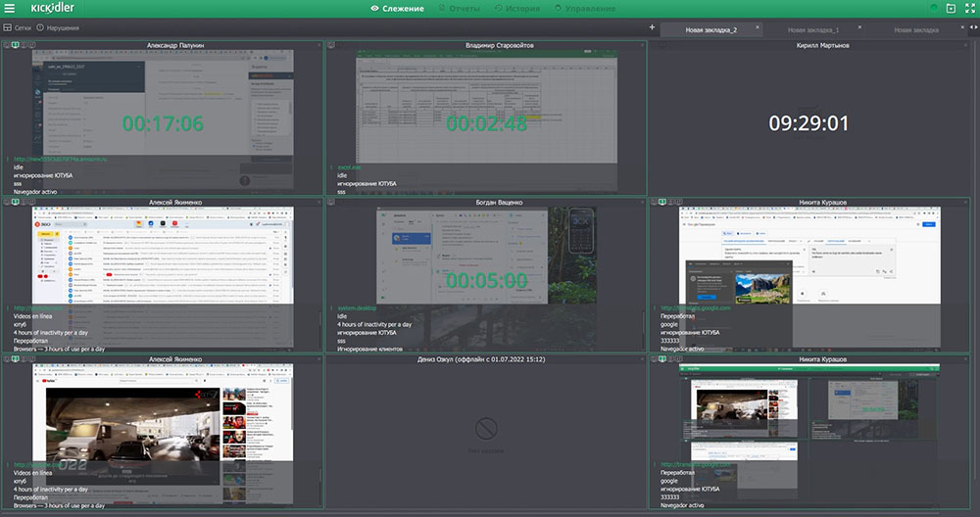The image size is (980, 517).
Task: Toggle the Нарушения violations view
Action: click(x=58, y=27)
